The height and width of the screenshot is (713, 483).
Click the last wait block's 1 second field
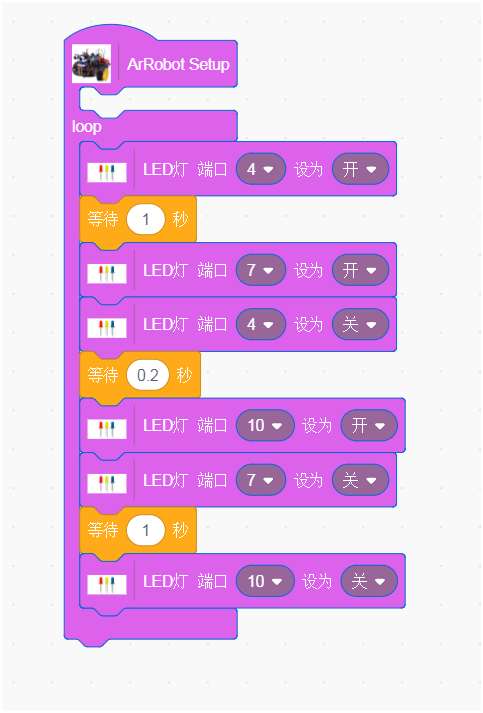click(x=146, y=530)
